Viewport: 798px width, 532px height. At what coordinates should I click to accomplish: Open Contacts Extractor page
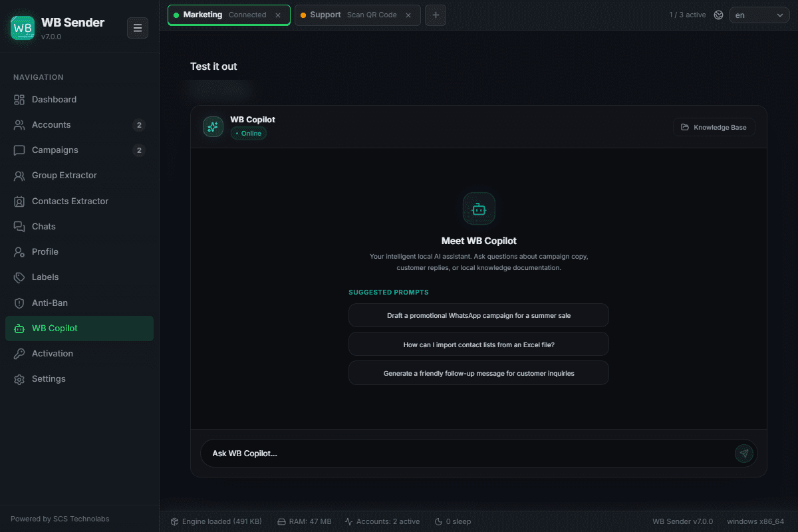(x=79, y=201)
